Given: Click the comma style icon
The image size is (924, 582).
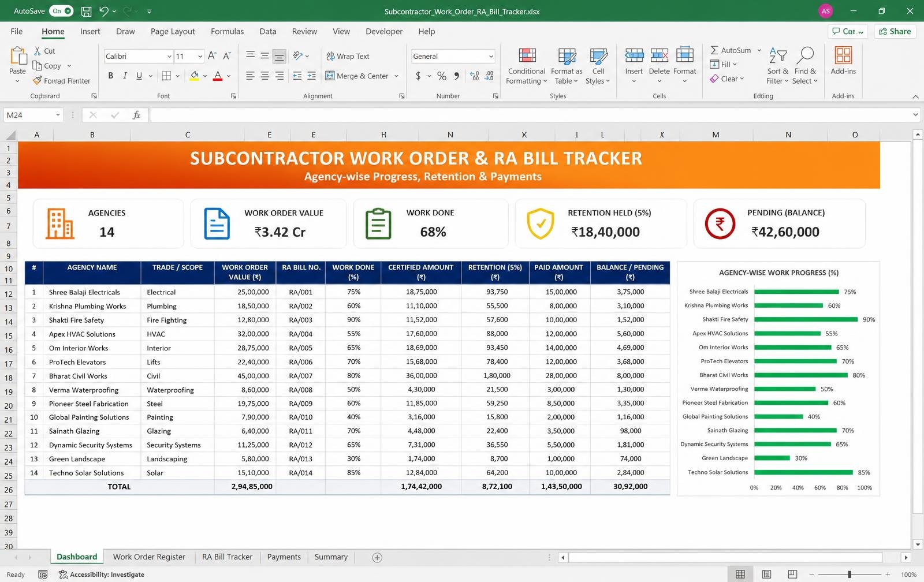Looking at the screenshot, I should (x=456, y=76).
